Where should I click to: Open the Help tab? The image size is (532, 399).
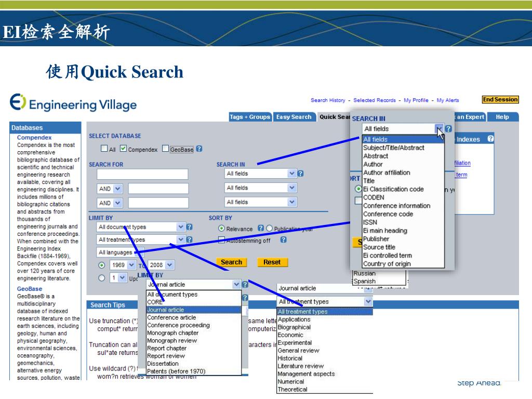(x=502, y=117)
